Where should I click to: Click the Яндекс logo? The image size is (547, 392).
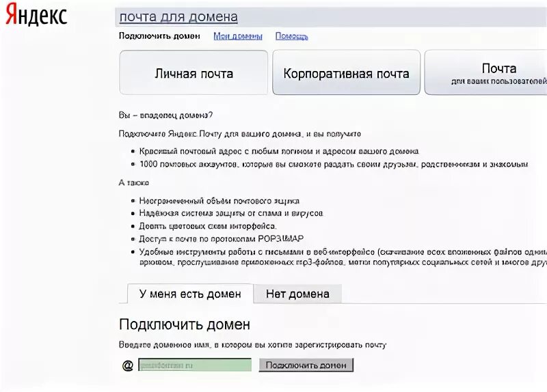(x=36, y=14)
